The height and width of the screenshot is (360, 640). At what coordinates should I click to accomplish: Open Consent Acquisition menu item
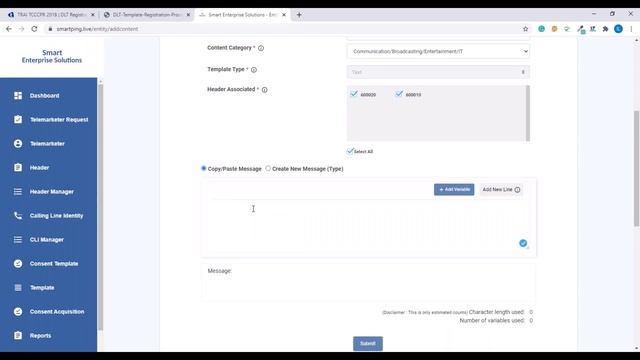(57, 312)
